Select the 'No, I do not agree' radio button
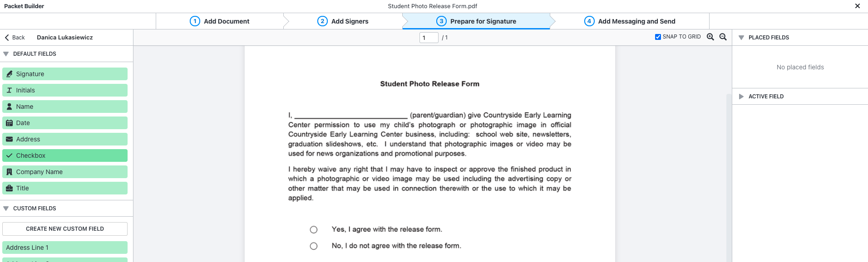 pyautogui.click(x=314, y=246)
